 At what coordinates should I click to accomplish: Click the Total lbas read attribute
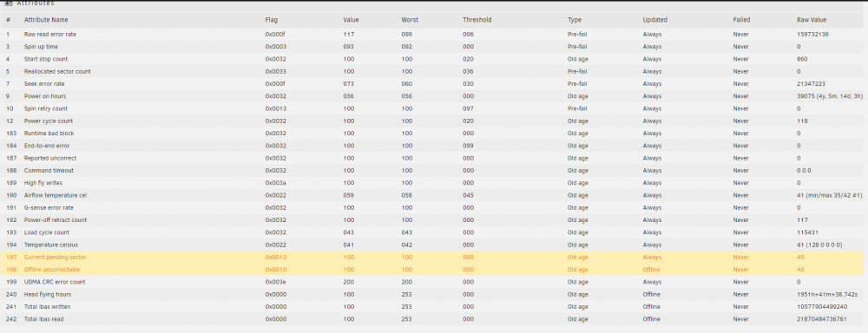click(x=44, y=319)
